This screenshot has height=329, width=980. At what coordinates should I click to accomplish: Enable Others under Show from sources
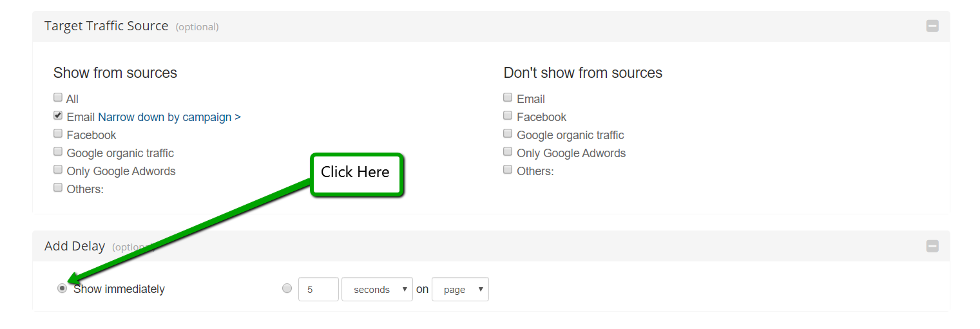tap(58, 188)
